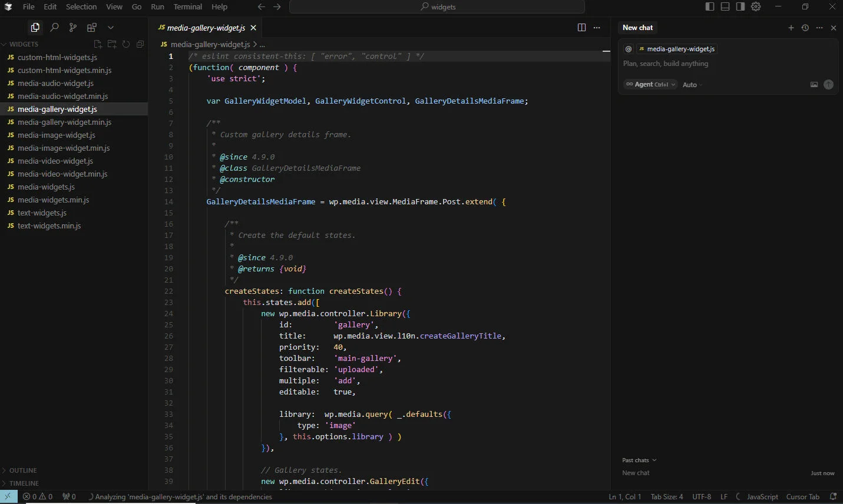Open the Terminal menu

(x=188, y=6)
